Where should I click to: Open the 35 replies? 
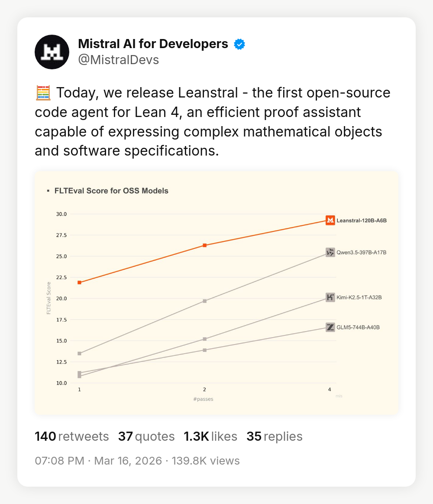tap(275, 436)
